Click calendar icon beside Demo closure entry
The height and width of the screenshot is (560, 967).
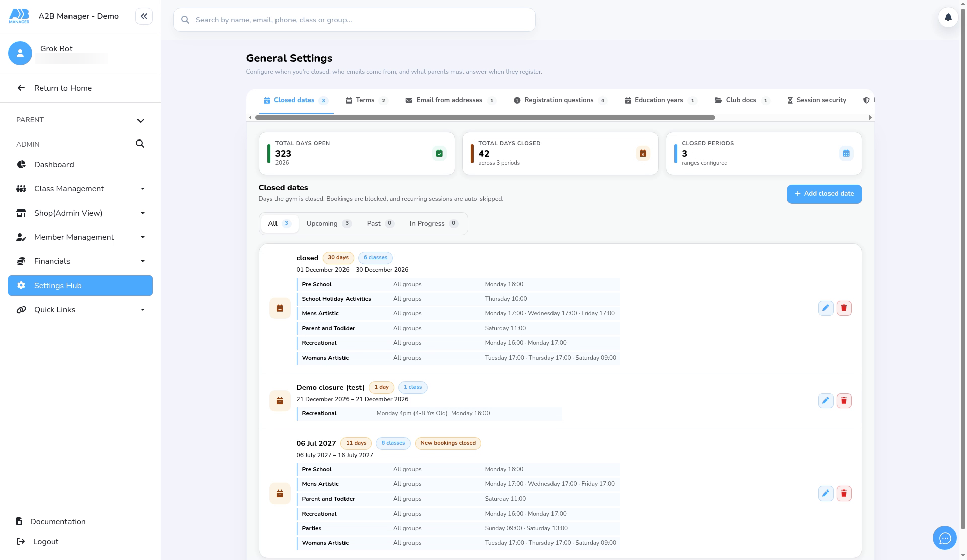tap(280, 401)
